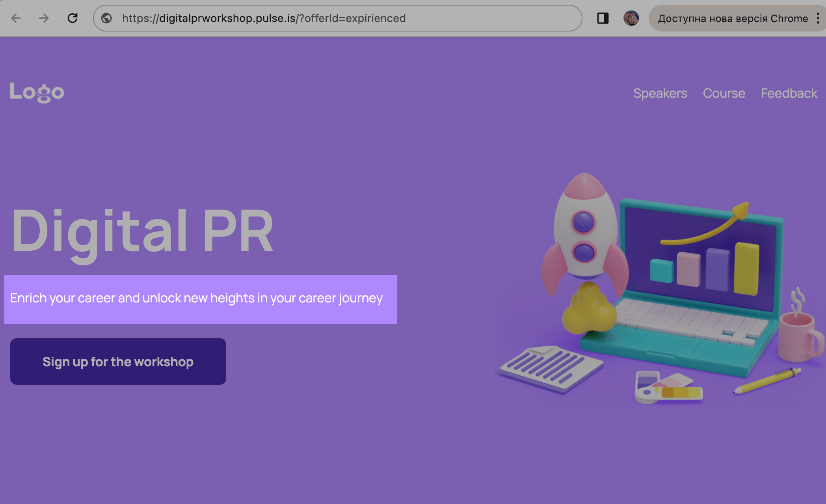Click the browser back arrow
The image size is (826, 504).
[x=16, y=18]
